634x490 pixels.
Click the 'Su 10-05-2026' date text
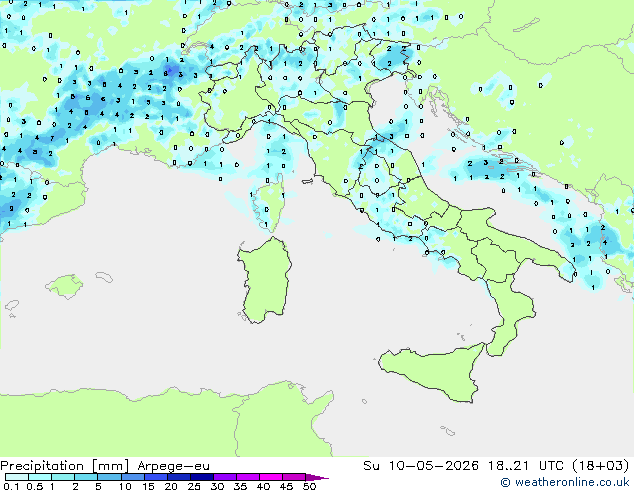pos(421,465)
